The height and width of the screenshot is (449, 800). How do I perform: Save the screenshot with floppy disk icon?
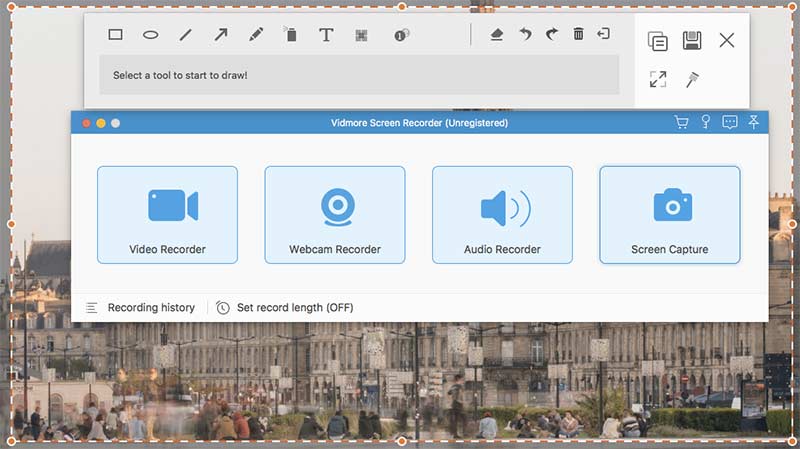(691, 41)
